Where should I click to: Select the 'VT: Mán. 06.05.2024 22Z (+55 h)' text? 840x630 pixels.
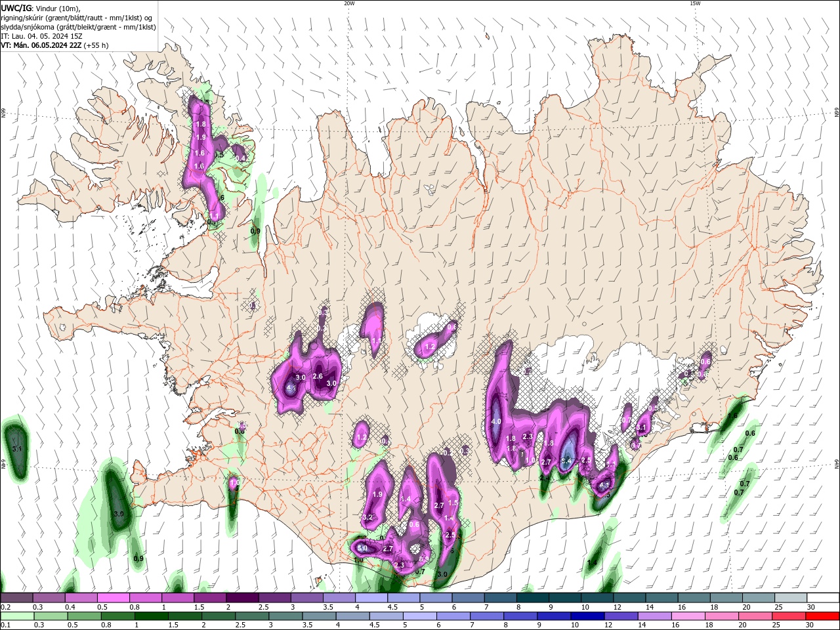55,45
